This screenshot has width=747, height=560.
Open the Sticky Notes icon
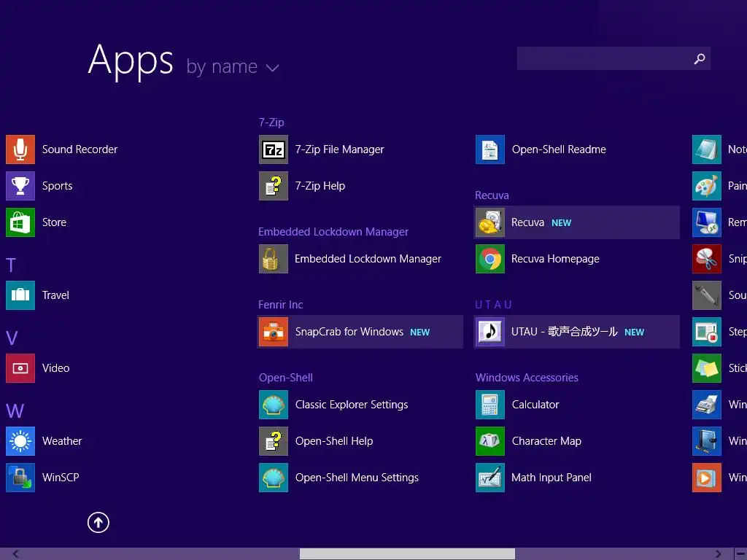pyautogui.click(x=707, y=368)
